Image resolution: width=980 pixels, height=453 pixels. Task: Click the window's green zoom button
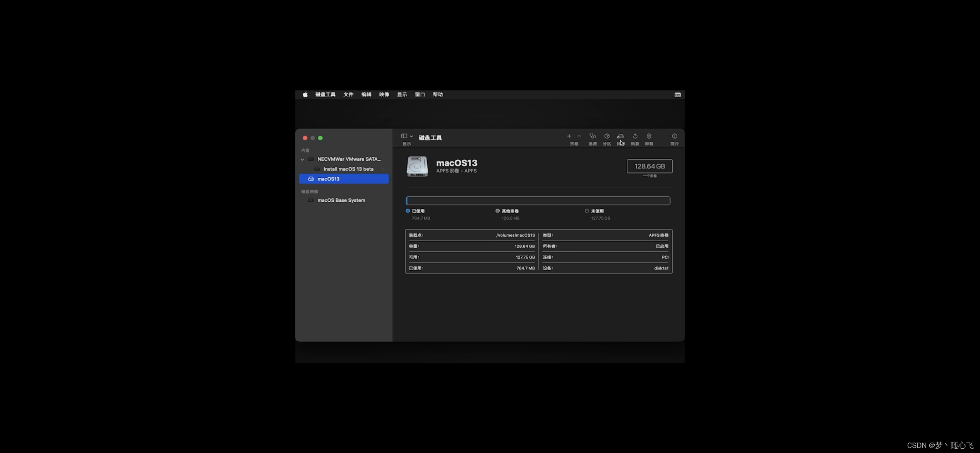point(320,138)
